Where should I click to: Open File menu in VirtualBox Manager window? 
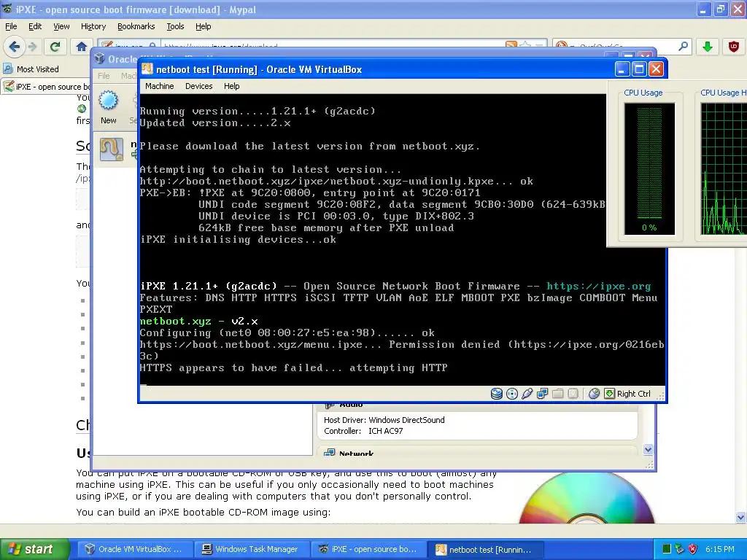tap(104, 76)
